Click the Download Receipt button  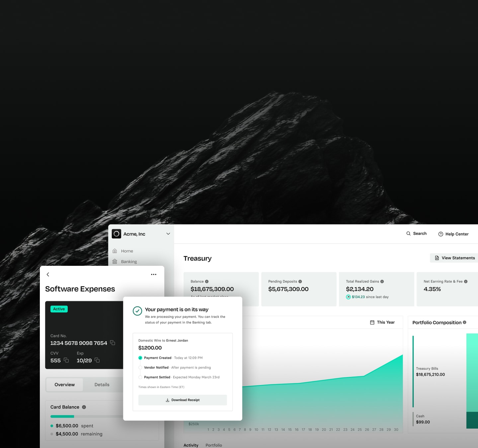coord(183,400)
